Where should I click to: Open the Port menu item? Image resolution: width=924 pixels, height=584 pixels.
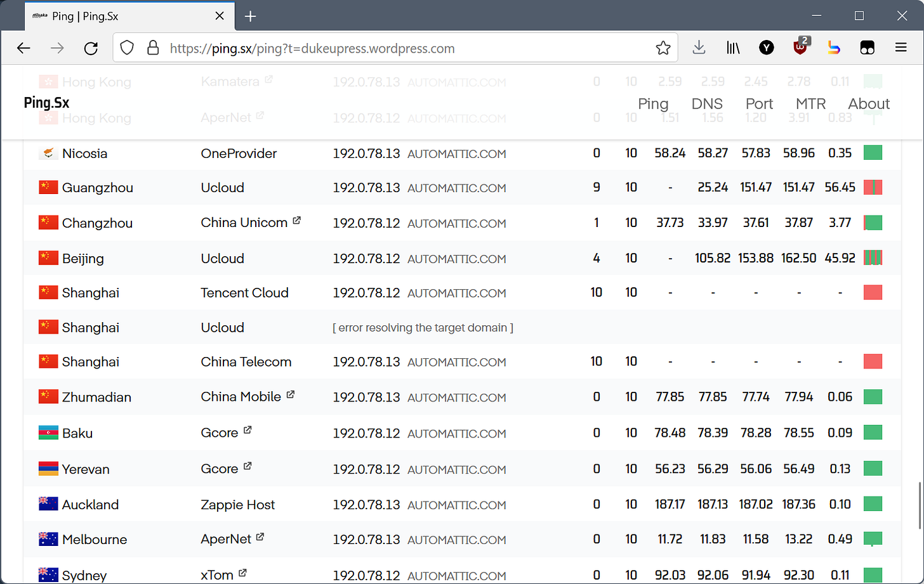[759, 104]
